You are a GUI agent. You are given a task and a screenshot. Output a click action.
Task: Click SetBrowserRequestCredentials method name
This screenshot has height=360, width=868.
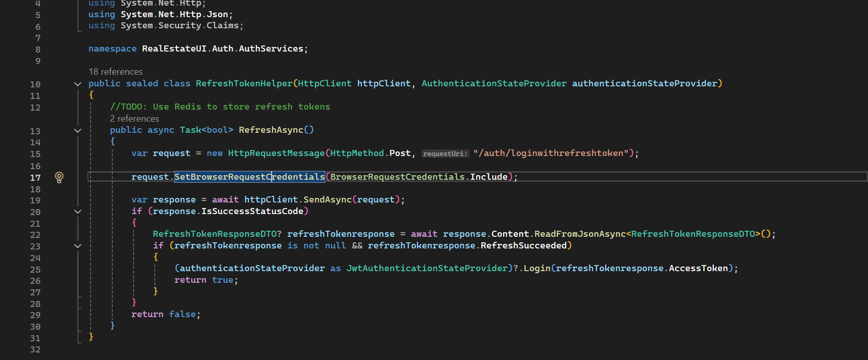250,177
